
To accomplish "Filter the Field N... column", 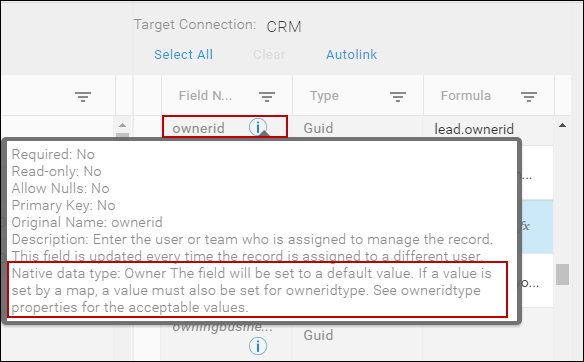I will click(x=267, y=97).
